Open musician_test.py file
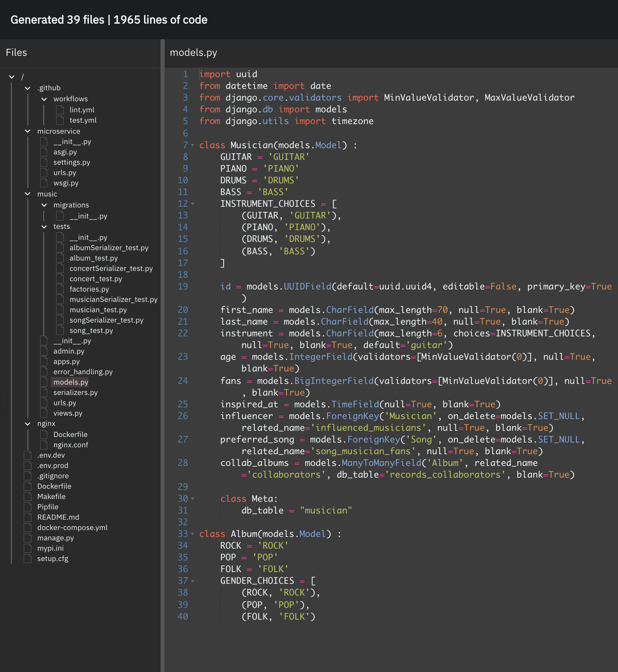 point(98,310)
